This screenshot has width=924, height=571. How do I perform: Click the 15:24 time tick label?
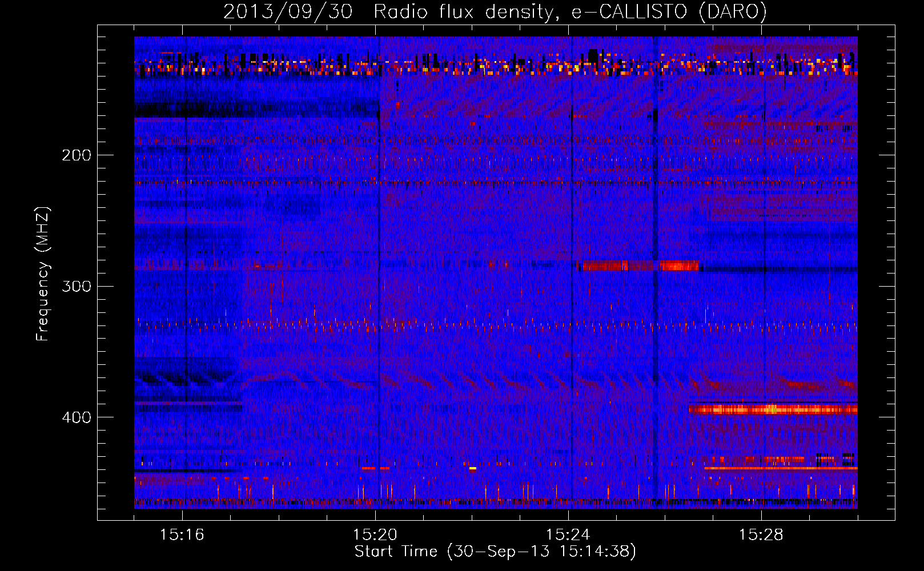pos(568,534)
